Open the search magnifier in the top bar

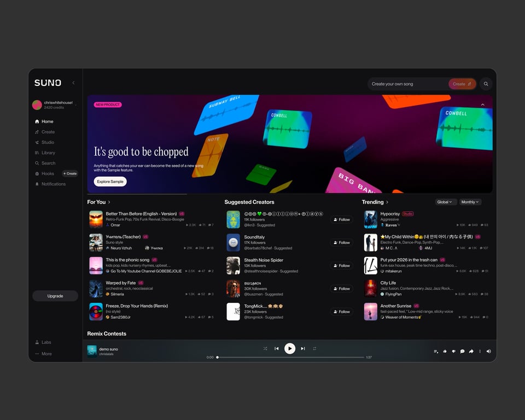[x=486, y=84]
